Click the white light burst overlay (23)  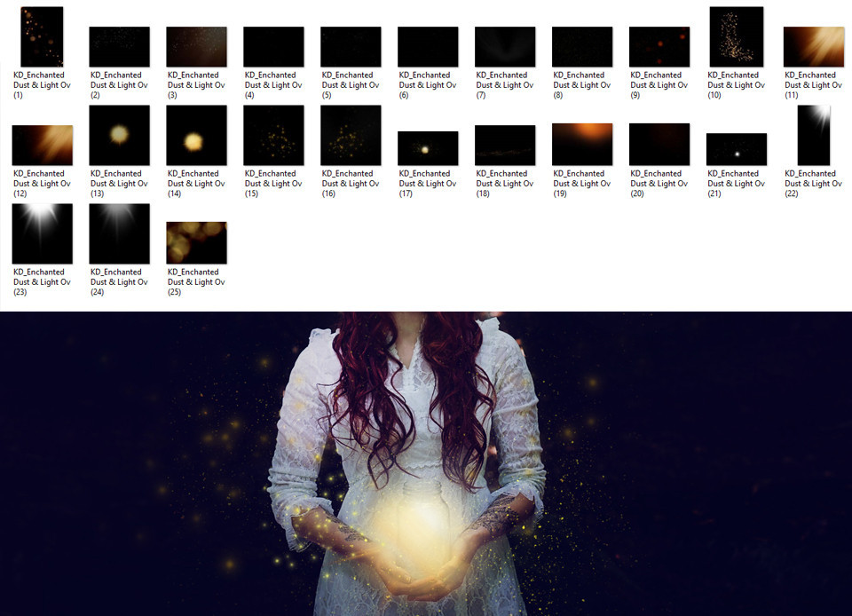tap(42, 233)
